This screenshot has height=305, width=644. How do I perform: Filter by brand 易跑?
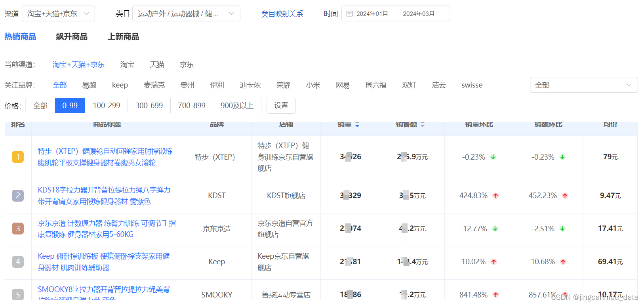(89, 85)
